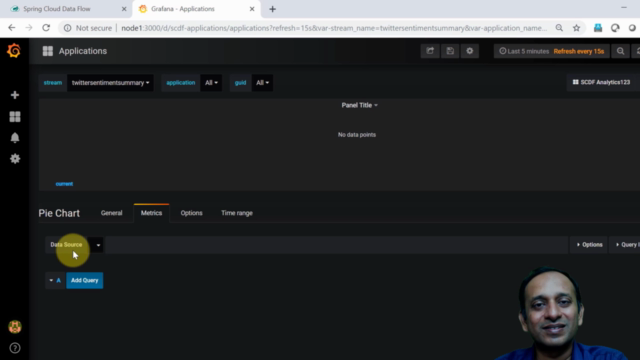This screenshot has width=640, height=360.
Task: Reload the page with browser refresh icon
Action: 46,28
